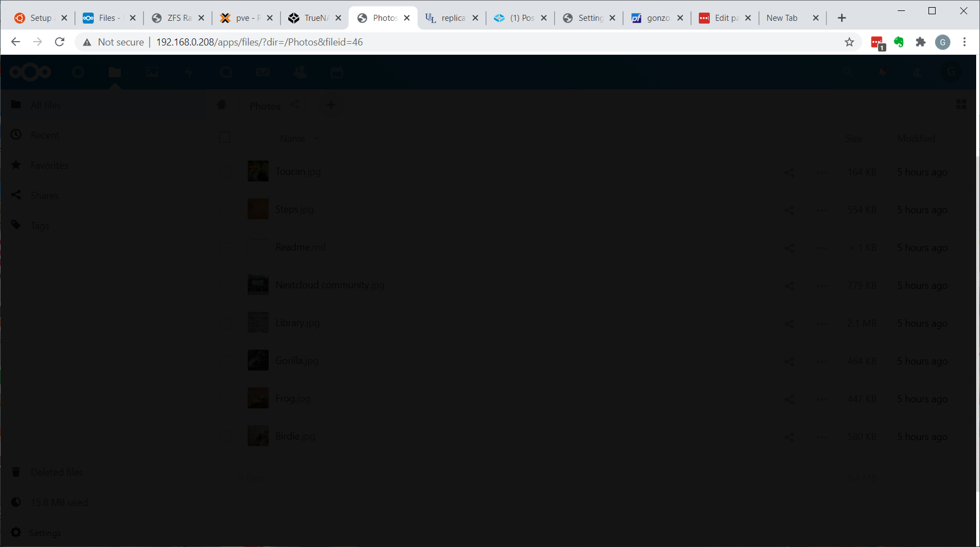980x547 pixels.
Task: Click the share icon next to Photos breadcrumb
Action: tap(295, 104)
